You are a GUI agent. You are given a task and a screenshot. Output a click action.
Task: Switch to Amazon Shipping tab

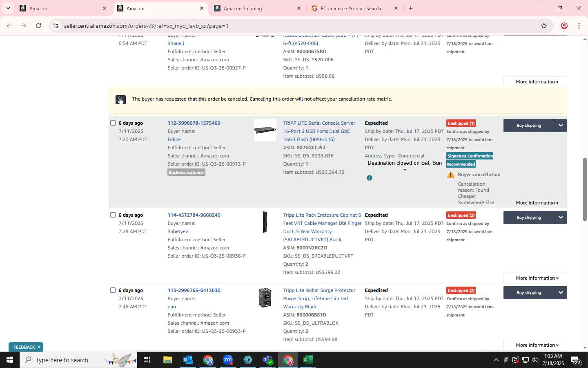click(x=257, y=8)
